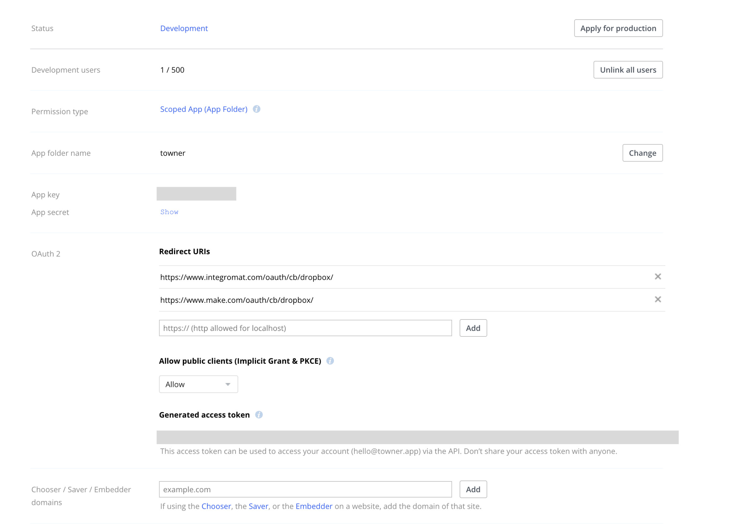Add the entered redirect URI

[x=473, y=328]
